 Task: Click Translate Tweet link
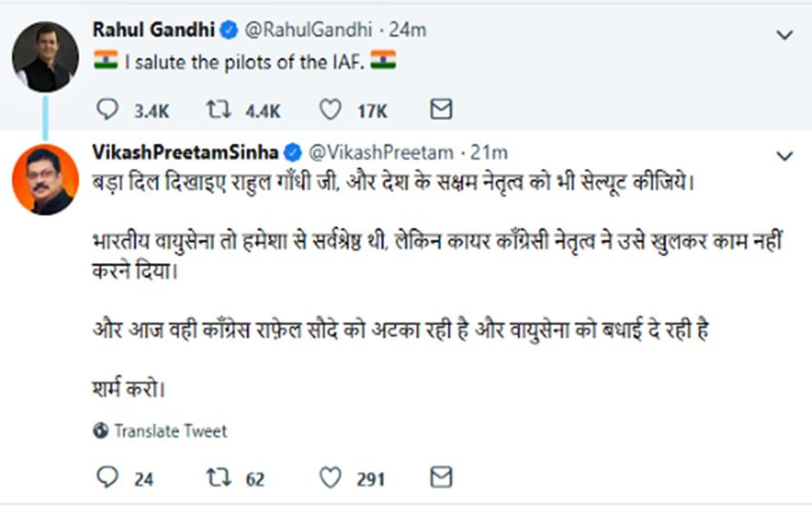171,432
